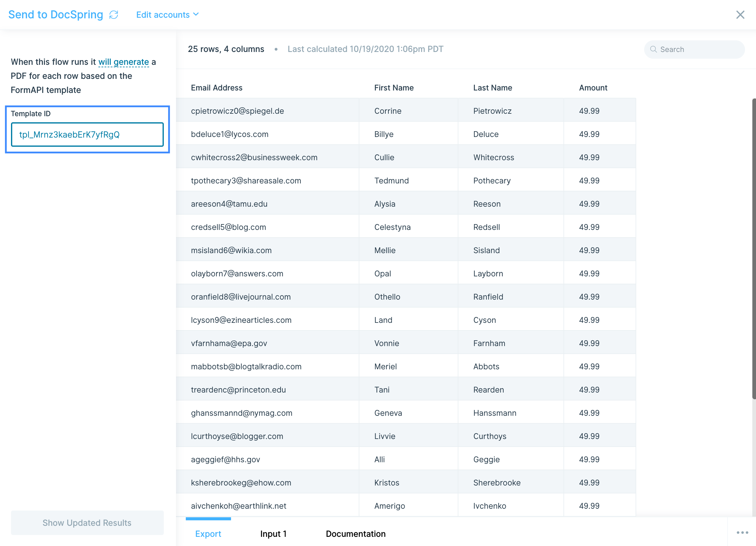756x546 pixels.
Task: Click the Edit accounts chevron arrow
Action: pos(196,14)
